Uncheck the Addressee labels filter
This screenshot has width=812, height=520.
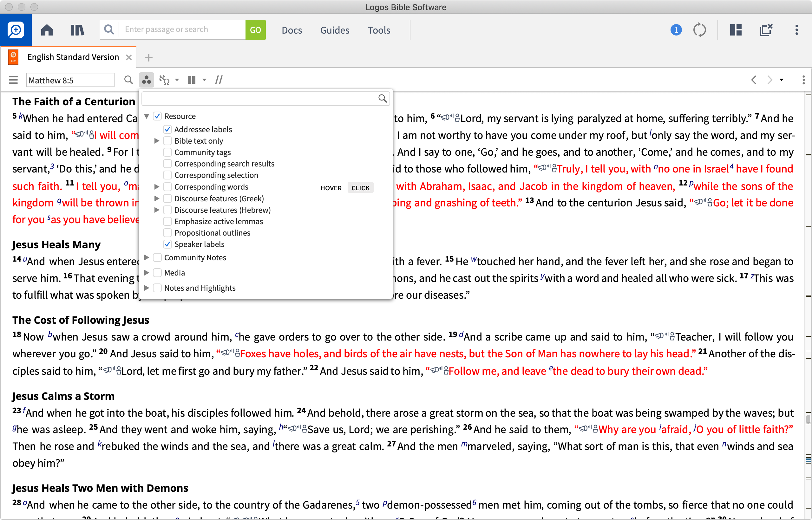coord(167,129)
